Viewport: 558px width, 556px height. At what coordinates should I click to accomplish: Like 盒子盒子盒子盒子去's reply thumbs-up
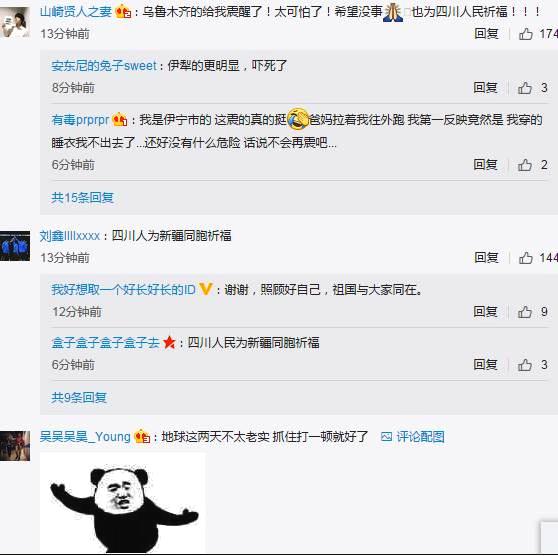tap(525, 365)
